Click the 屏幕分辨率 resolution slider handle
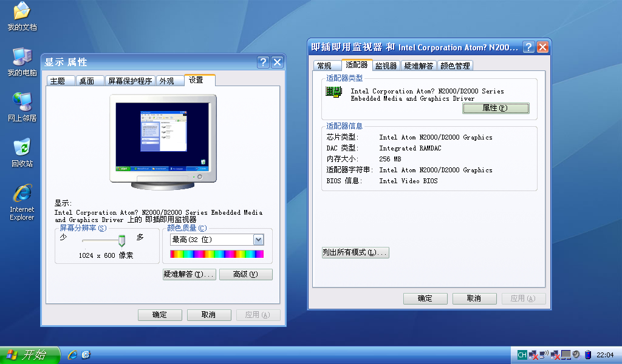This screenshot has width=622, height=364. (x=121, y=240)
